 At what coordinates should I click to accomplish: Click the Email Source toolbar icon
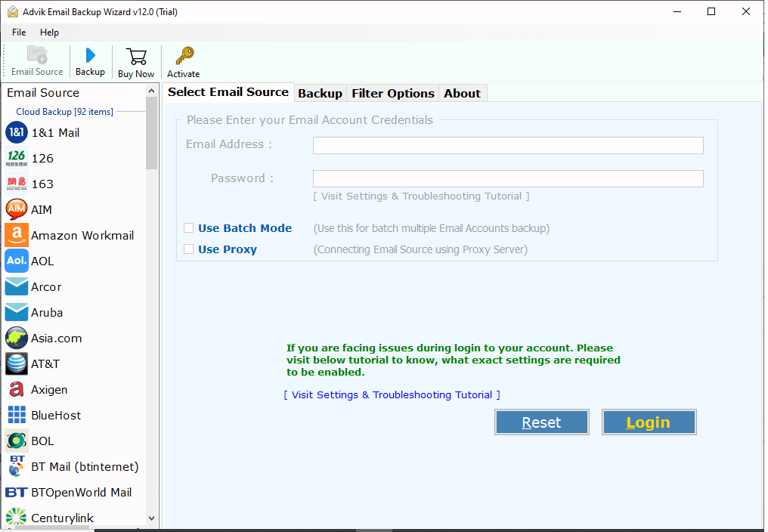(x=37, y=55)
